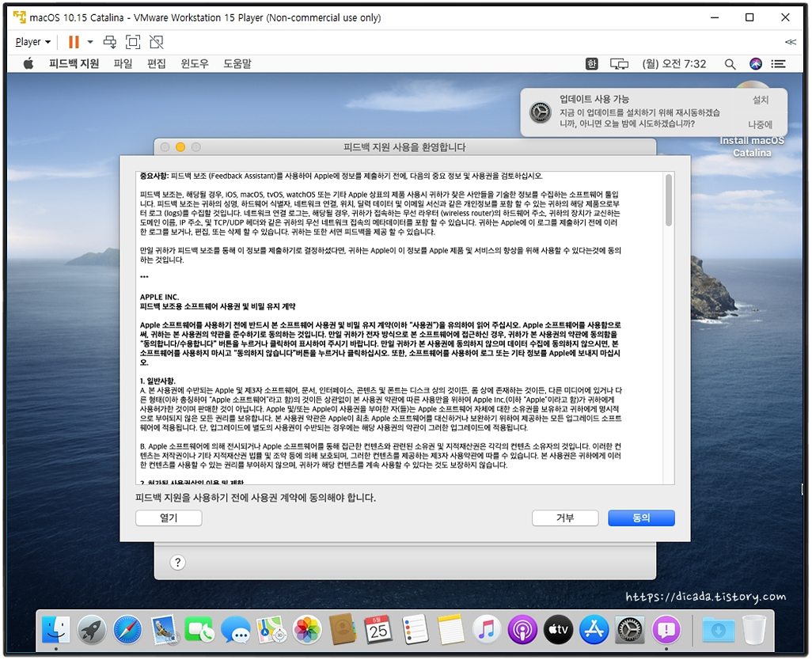
Task: Expand the power options arrow beside pause
Action: (90, 42)
